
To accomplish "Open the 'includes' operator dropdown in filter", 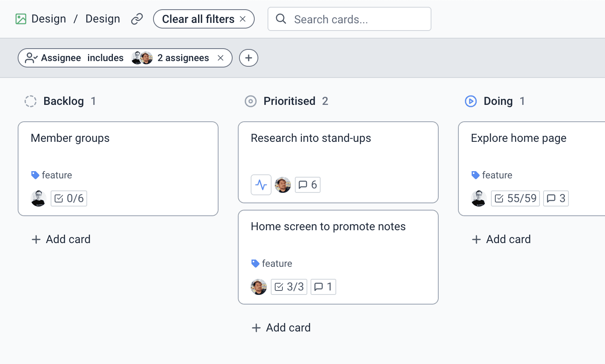I will click(x=105, y=58).
